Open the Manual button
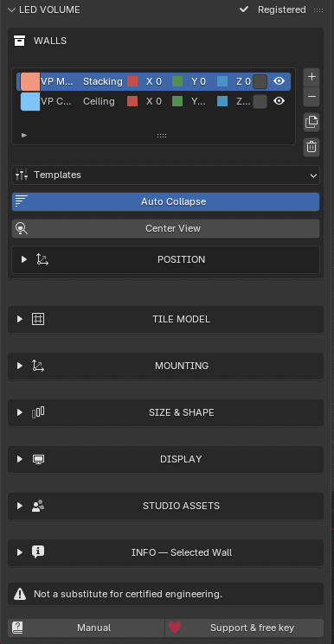334x644 pixels. [86, 628]
